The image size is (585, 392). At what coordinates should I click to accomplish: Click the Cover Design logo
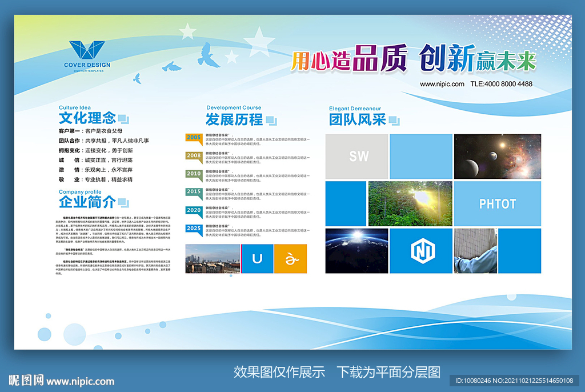(87, 57)
